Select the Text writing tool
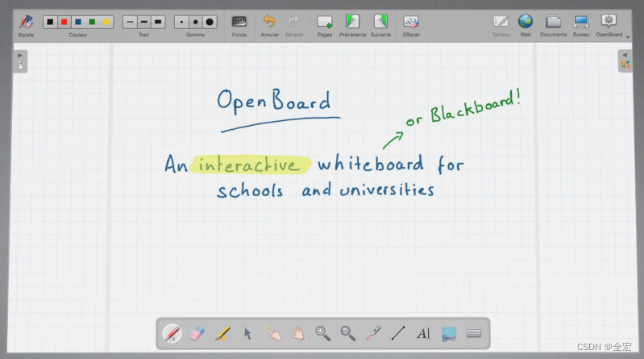Screen dimensions: 644x359 tap(423, 333)
